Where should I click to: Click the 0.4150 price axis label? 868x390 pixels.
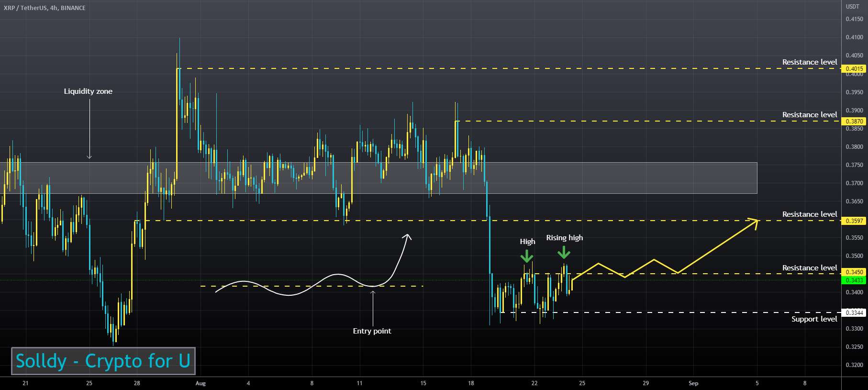854,20
